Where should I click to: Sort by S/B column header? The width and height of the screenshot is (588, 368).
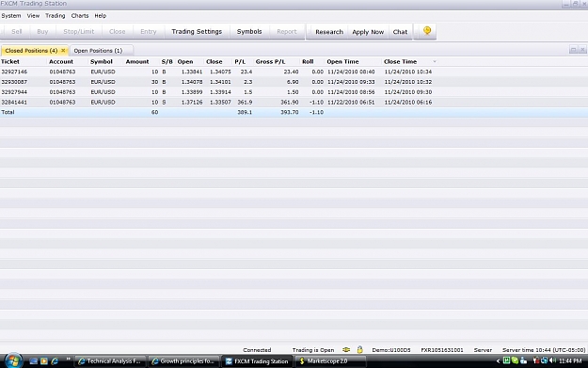(x=167, y=61)
